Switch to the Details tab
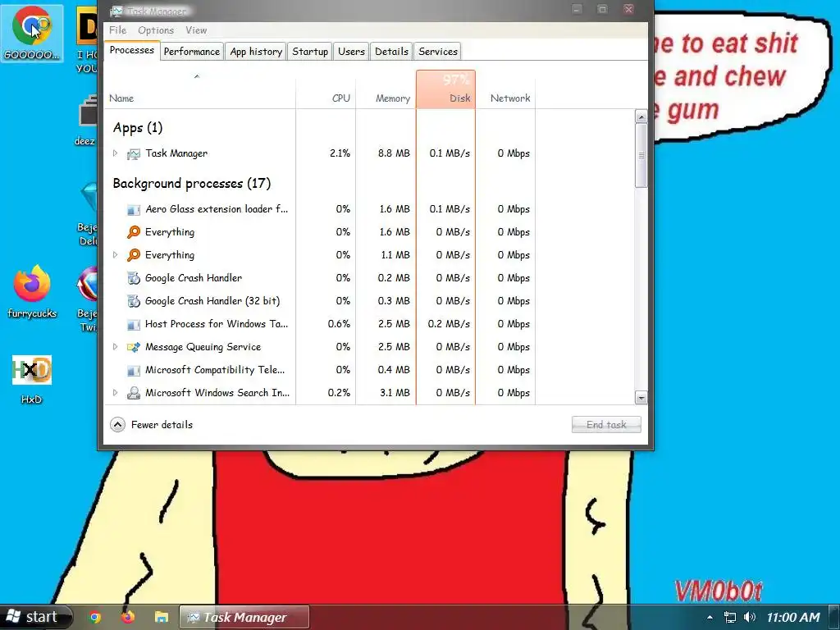 click(391, 52)
